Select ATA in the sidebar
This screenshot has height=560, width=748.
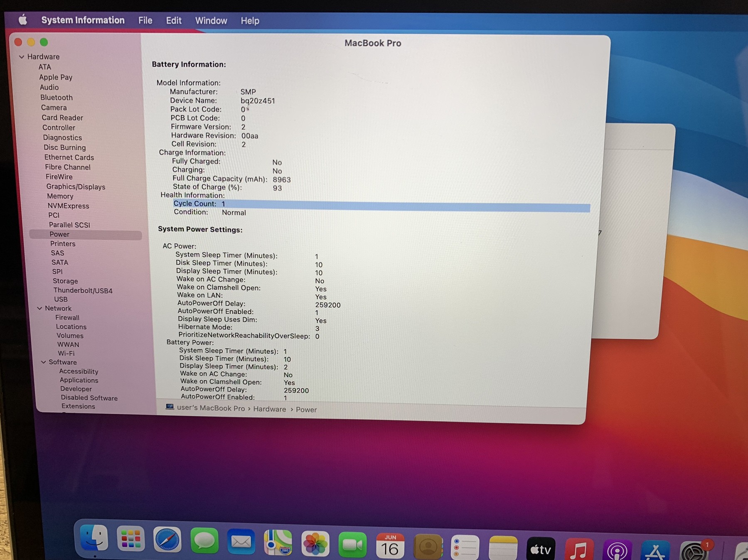pyautogui.click(x=45, y=67)
